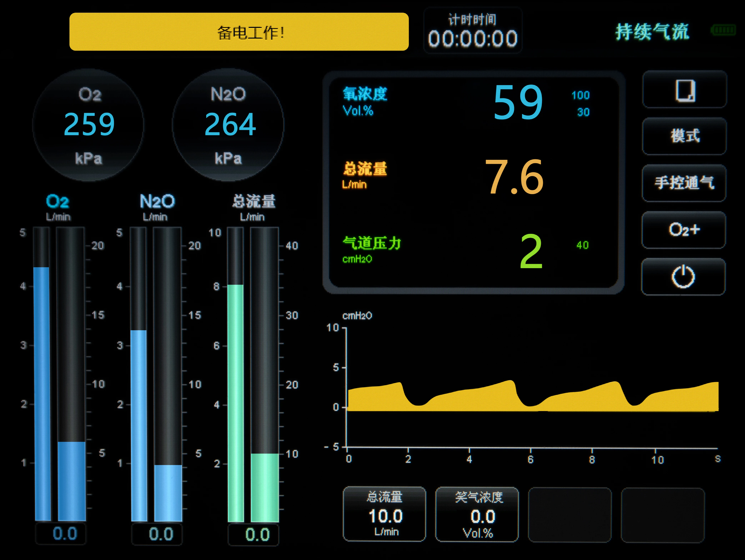
Task: Tap the O2 259 kPa pressure gauge
Action: tap(89, 125)
